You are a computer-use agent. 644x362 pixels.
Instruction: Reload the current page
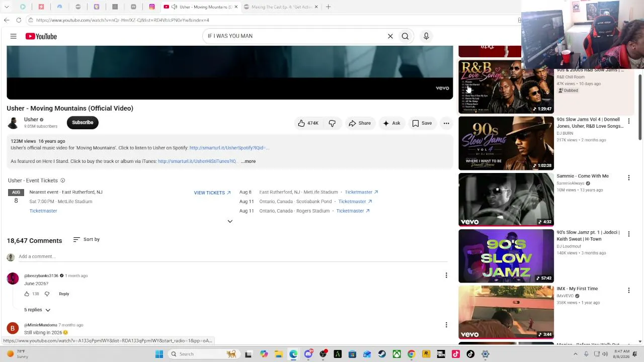click(19, 20)
